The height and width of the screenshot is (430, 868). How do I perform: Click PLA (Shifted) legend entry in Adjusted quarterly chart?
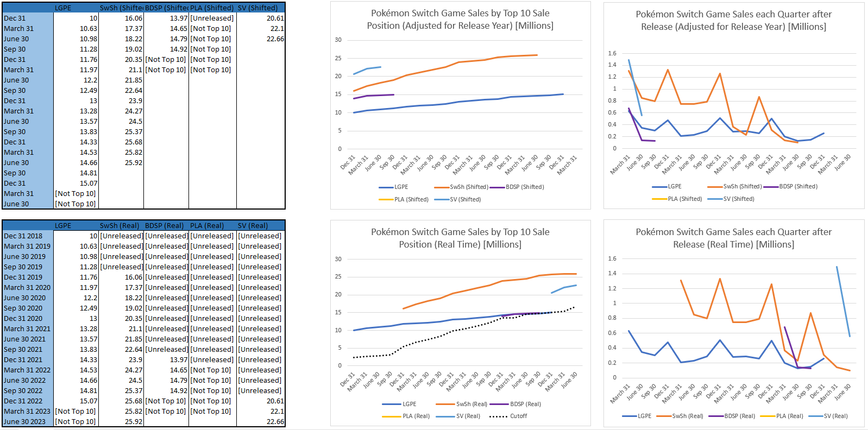coord(677,199)
